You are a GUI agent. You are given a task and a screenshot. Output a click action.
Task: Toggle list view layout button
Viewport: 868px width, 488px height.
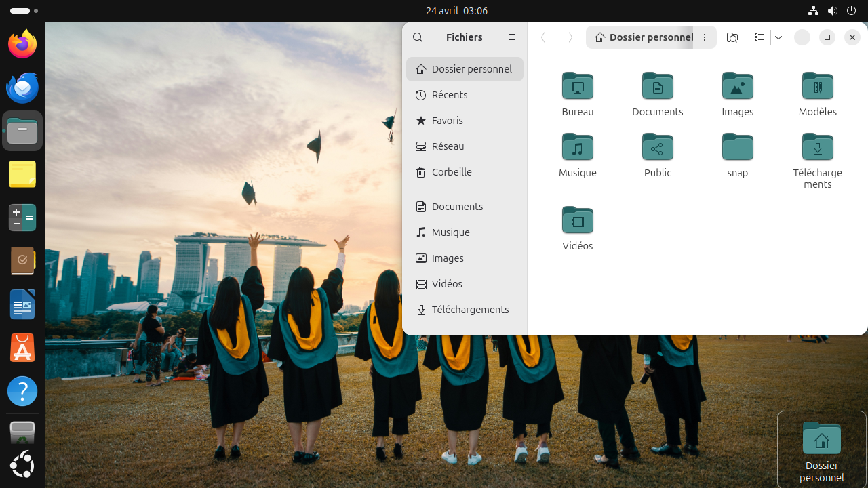click(x=759, y=37)
